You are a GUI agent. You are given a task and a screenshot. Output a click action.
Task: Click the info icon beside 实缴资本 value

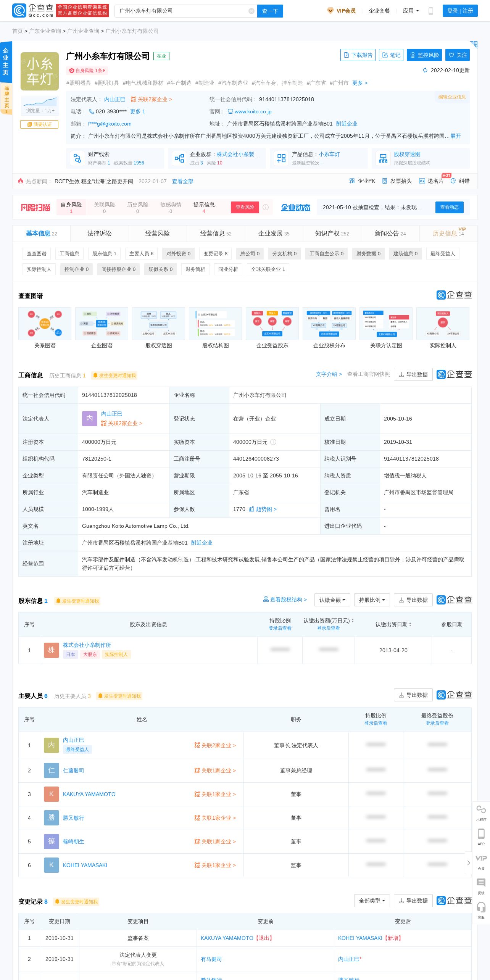pyautogui.click(x=273, y=442)
